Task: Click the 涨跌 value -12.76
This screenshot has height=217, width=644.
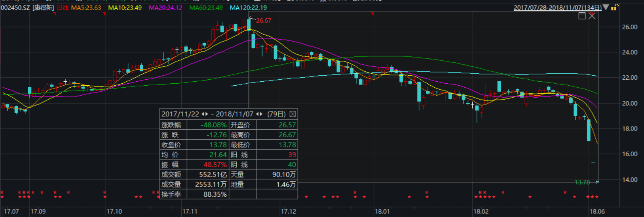Action: tap(217, 135)
